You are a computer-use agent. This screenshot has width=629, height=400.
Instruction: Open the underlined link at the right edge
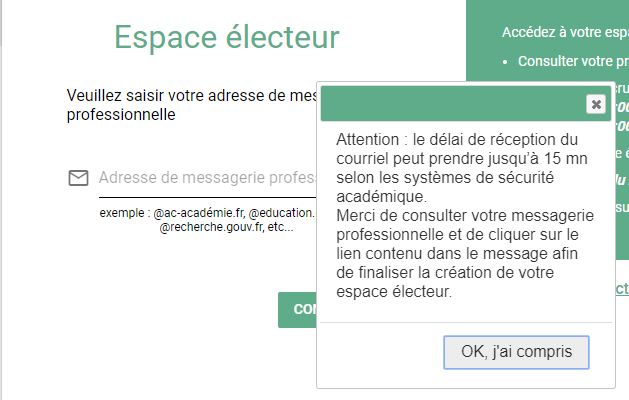622,288
